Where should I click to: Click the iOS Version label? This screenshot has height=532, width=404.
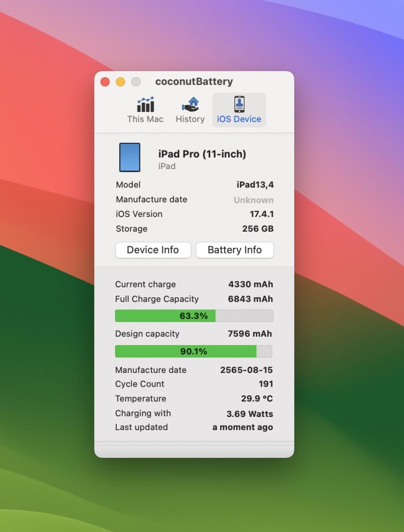coord(139,214)
